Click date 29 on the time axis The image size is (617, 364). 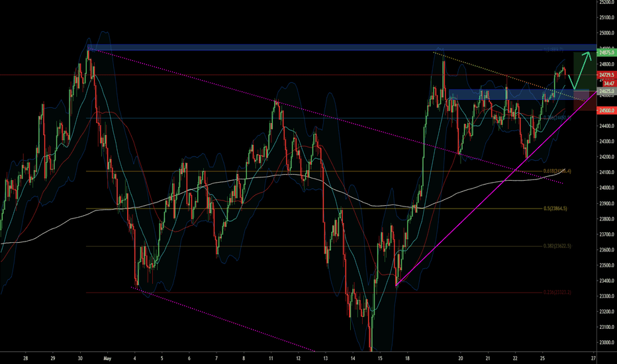53,359
